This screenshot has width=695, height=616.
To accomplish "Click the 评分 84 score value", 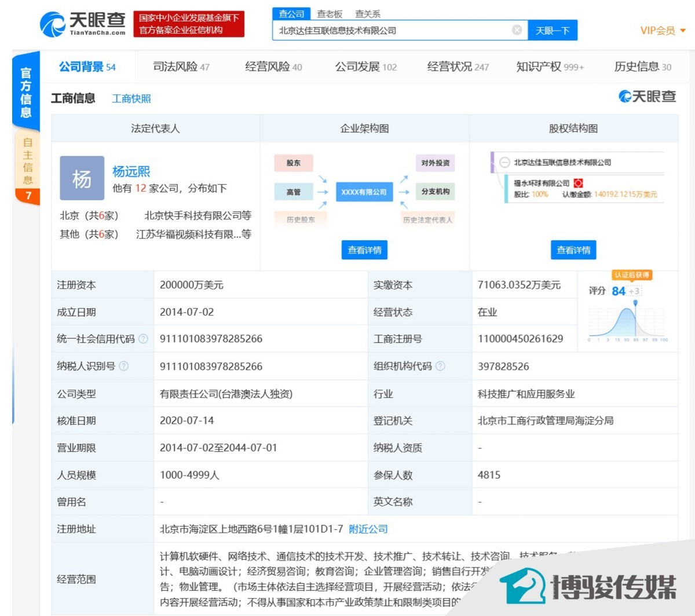I will click(x=619, y=291).
